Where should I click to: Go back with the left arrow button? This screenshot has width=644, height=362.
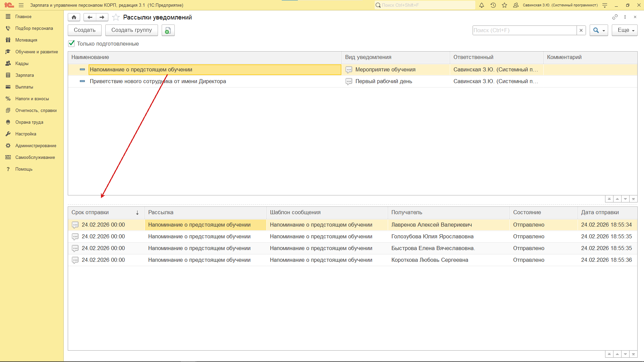coord(90,17)
